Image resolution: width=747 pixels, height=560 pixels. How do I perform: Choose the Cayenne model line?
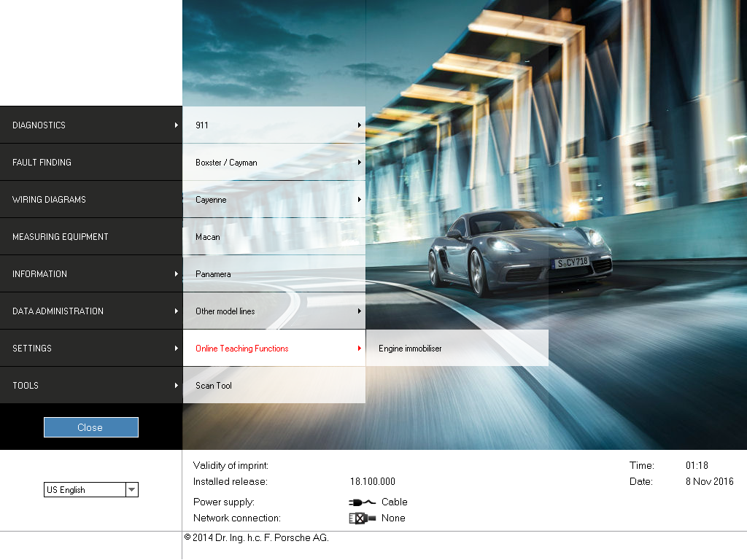click(x=274, y=199)
